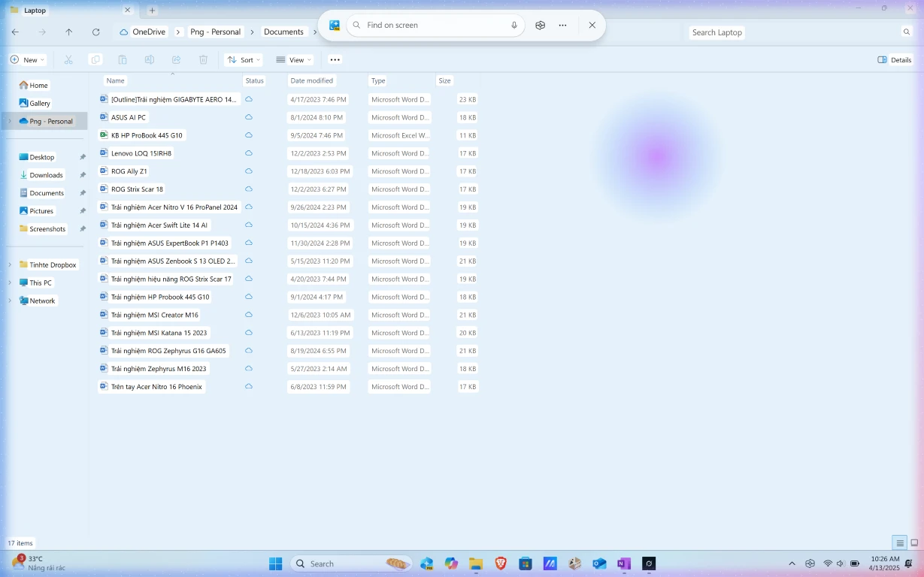The height and width of the screenshot is (577, 924).
Task: Open the Windows Start menu
Action: (x=276, y=563)
